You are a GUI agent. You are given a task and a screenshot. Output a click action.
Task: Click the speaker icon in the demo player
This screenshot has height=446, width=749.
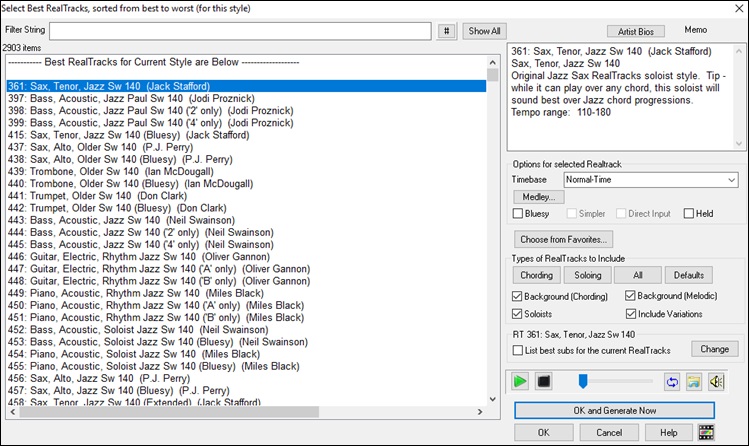tap(716, 382)
